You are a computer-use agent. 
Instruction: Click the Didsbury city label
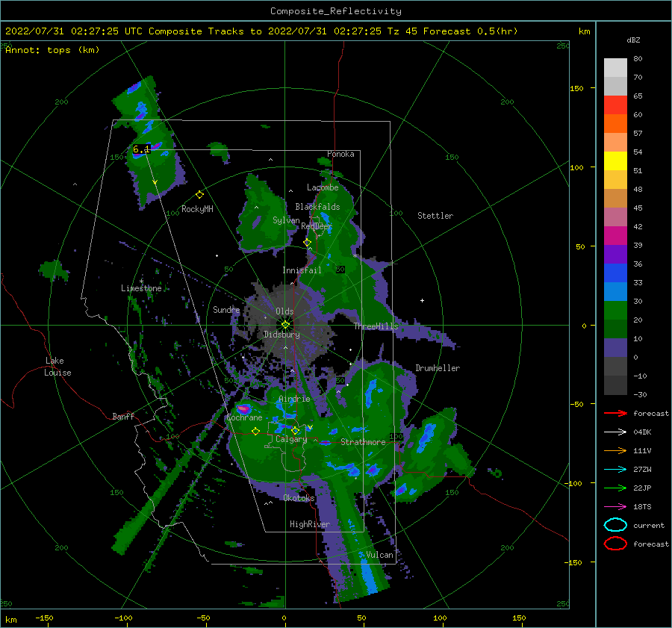click(x=281, y=335)
